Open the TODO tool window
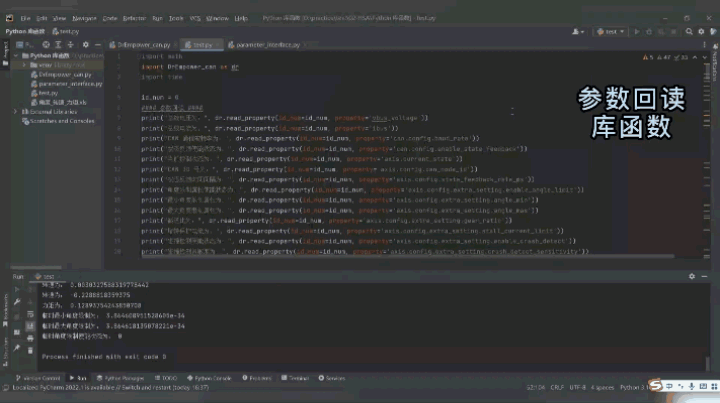720x403 pixels. (x=166, y=378)
